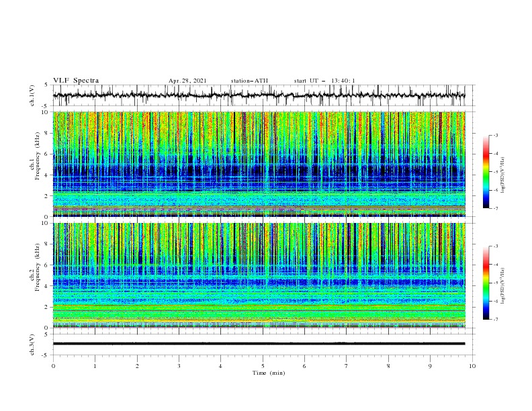Image resolution: width=532 pixels, height=411 pixels.
Task: Select the date text "Apr. 28, 2021"
Action: coord(187,81)
